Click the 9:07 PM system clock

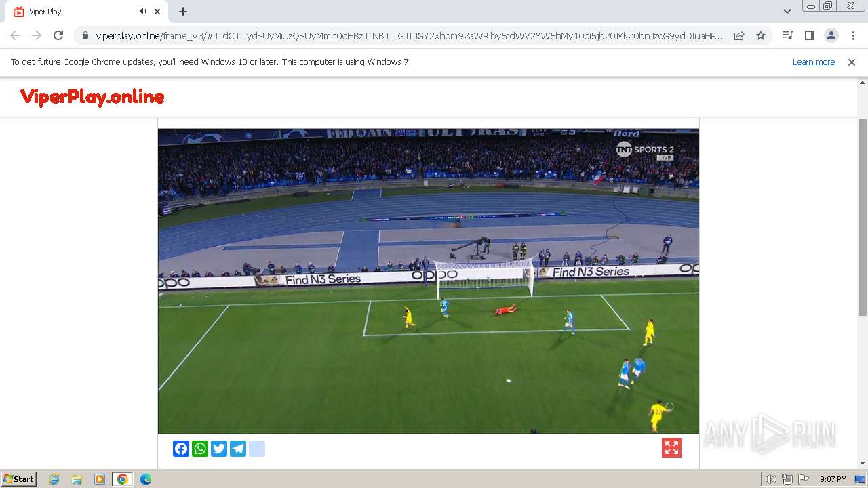pyautogui.click(x=833, y=479)
